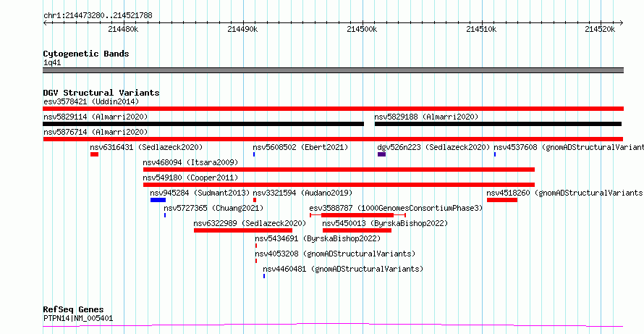The image size is (644, 334).
Task: Select the nsv5829114 (Almarri2020) black bar
Action: pyautogui.click(x=203, y=124)
